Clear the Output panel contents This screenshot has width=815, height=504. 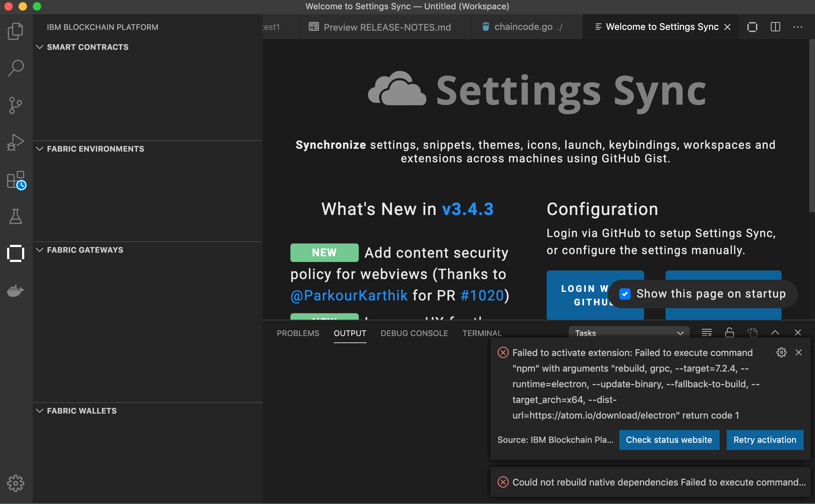pyautogui.click(x=706, y=332)
